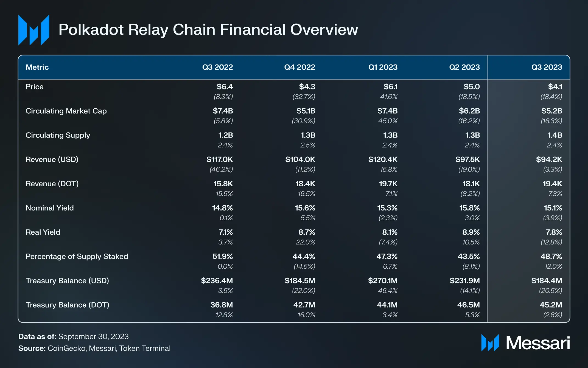Click the Messari logo icon at bottom right
588x368 pixels.
pos(490,343)
